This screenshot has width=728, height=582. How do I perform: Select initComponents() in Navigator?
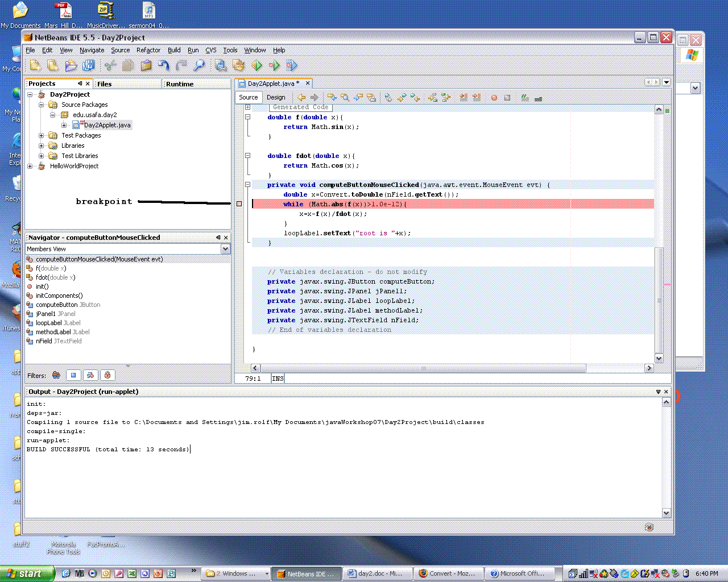point(59,296)
